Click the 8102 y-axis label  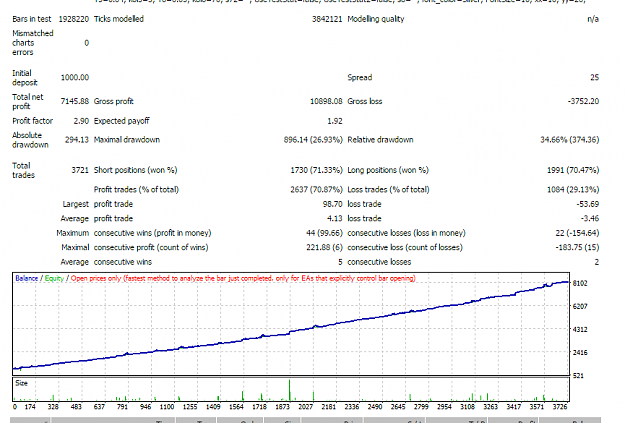tap(580, 283)
